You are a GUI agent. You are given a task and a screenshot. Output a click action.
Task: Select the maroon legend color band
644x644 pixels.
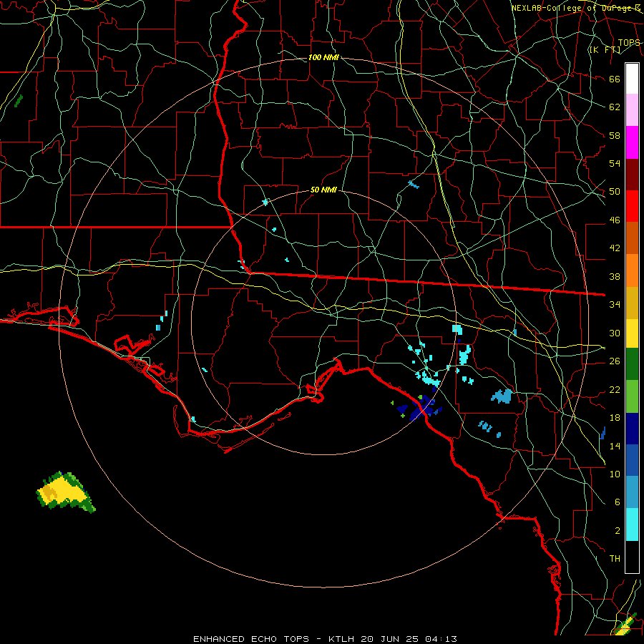pos(632,175)
